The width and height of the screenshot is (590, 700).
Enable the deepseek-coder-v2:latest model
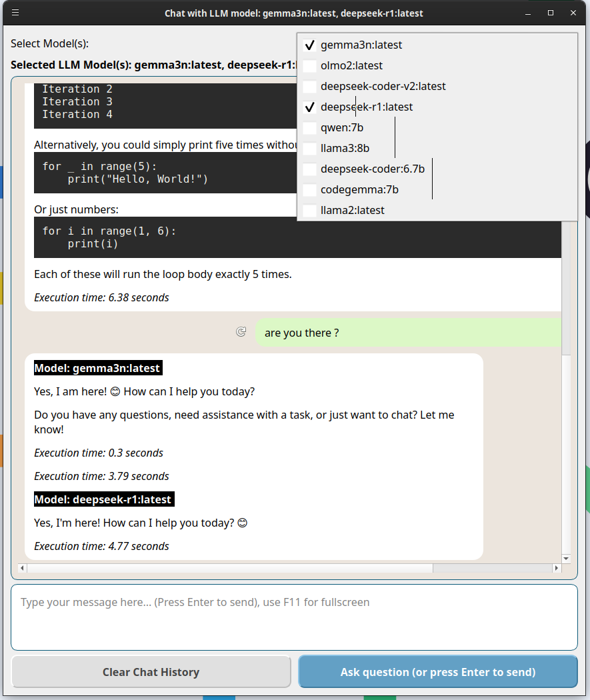click(x=309, y=86)
